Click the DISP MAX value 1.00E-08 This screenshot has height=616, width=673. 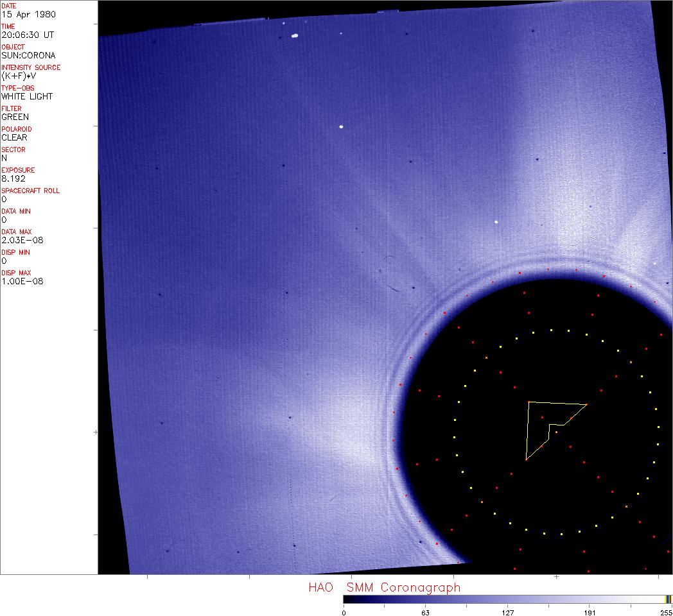click(22, 281)
